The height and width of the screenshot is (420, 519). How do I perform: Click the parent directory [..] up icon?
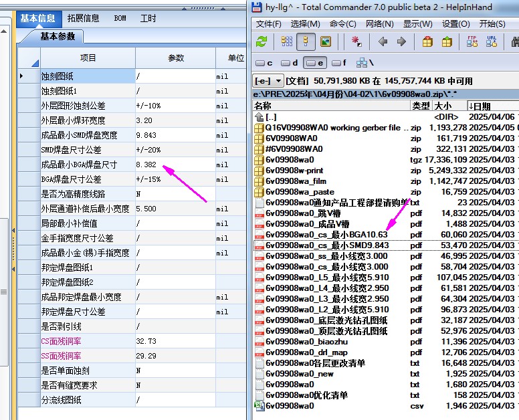tap(259, 117)
